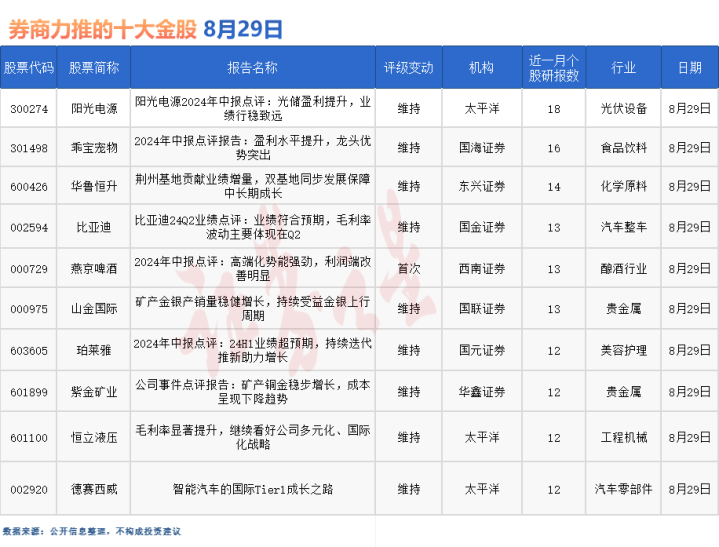
Task: Click the 机构 column header
Action: (x=481, y=68)
